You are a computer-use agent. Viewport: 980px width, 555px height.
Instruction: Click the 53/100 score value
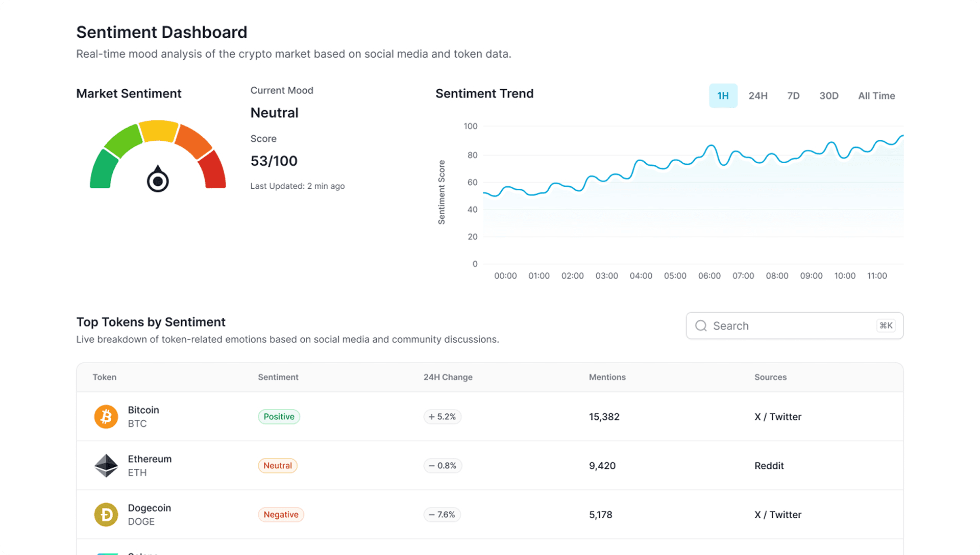click(x=274, y=161)
